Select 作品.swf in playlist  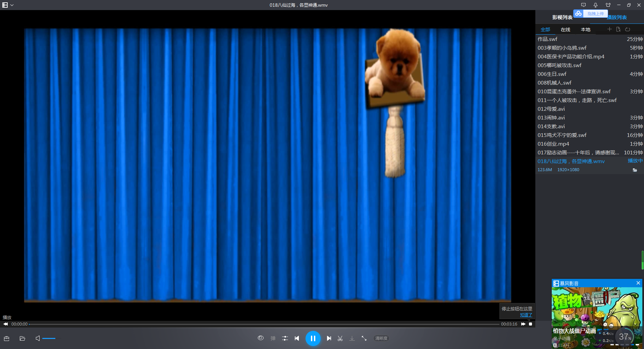[590, 39]
